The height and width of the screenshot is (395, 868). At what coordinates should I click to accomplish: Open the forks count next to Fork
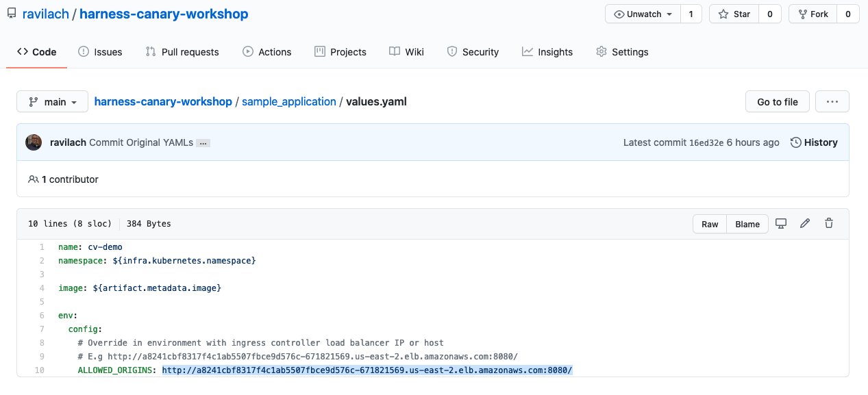point(848,14)
